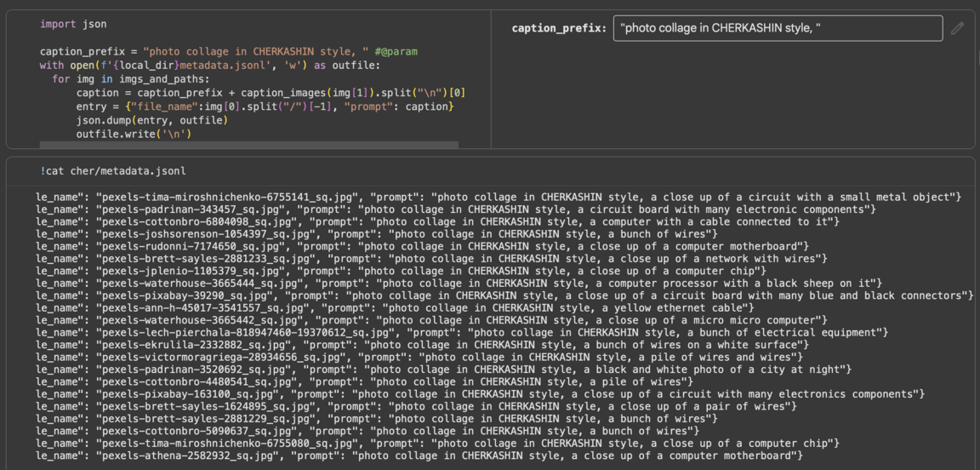Screen dimensions: 980x470
Task: Click the caption_prefix form label
Action: click(x=559, y=28)
